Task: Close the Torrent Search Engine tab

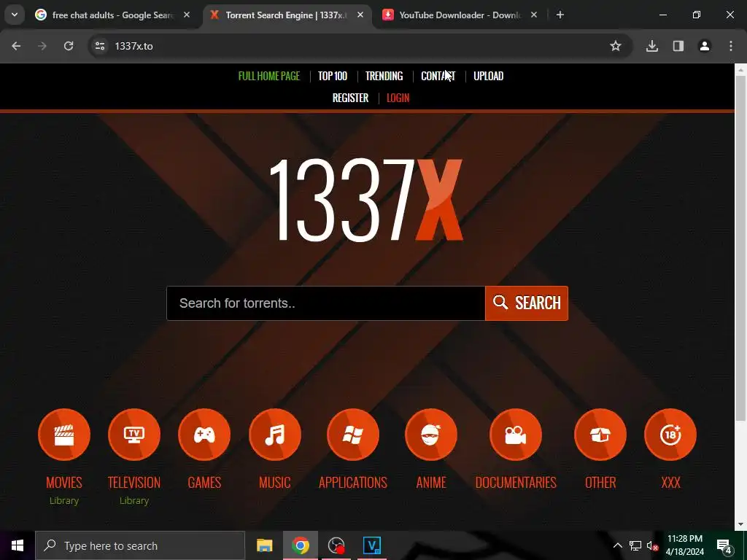Action: point(360,15)
